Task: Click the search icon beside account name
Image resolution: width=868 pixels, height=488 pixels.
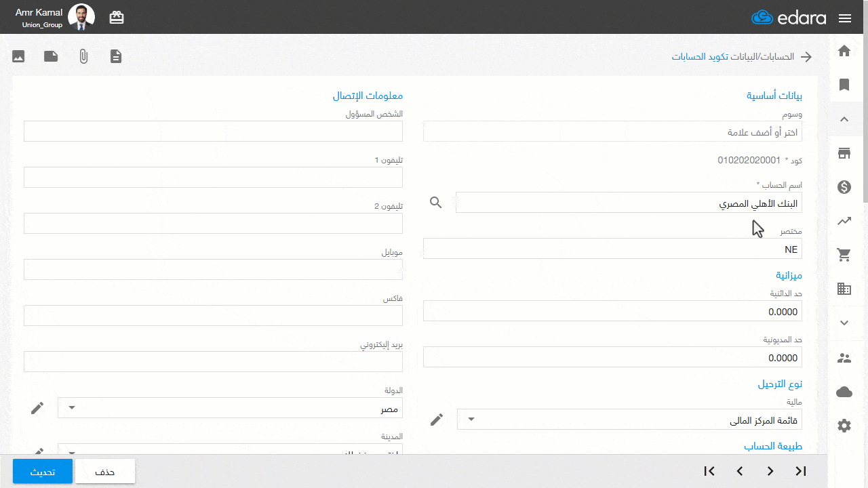Action: [x=436, y=202]
